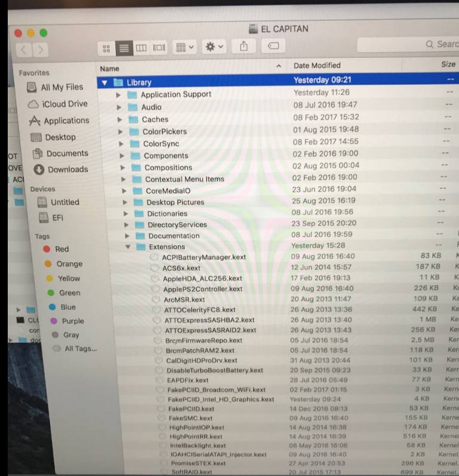Screen dimensions: 459x476
Task: Open the Action gear dropdown menu
Action: pyautogui.click(x=214, y=47)
